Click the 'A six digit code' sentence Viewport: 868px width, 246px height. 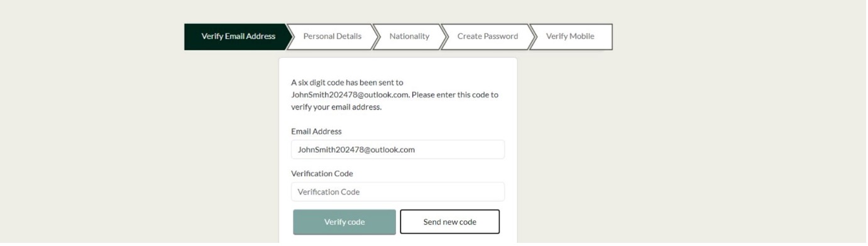347,82
